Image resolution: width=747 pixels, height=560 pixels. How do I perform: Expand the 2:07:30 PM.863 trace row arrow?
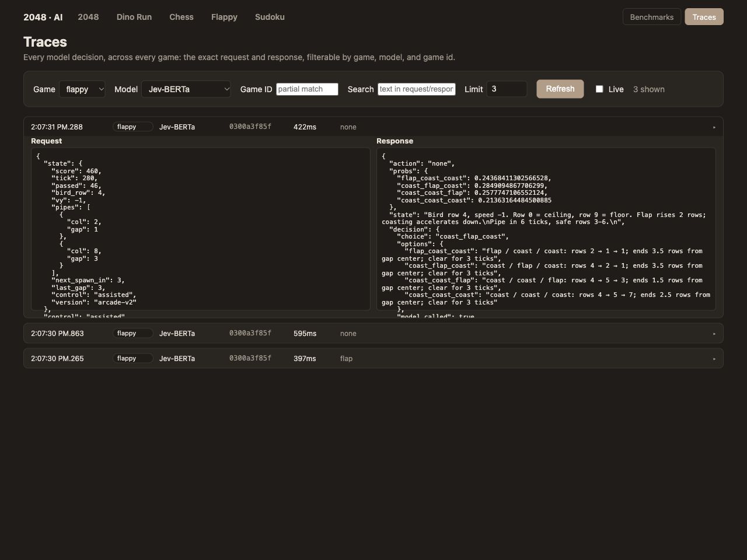714,334
